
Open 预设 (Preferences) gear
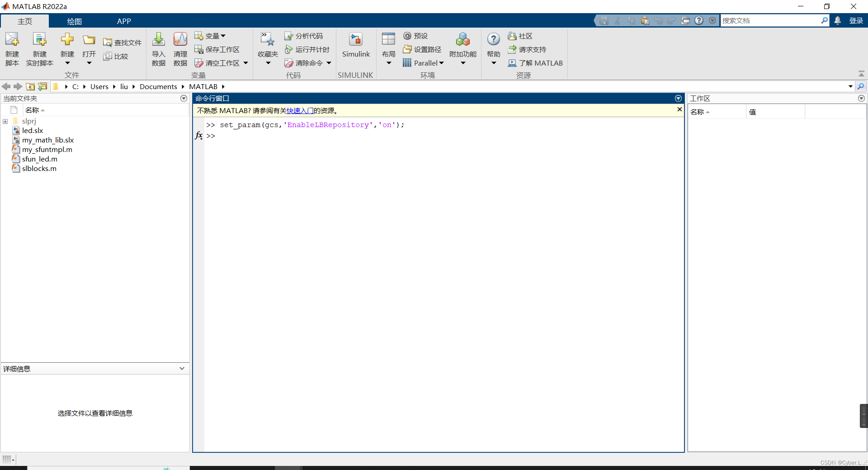click(415, 36)
